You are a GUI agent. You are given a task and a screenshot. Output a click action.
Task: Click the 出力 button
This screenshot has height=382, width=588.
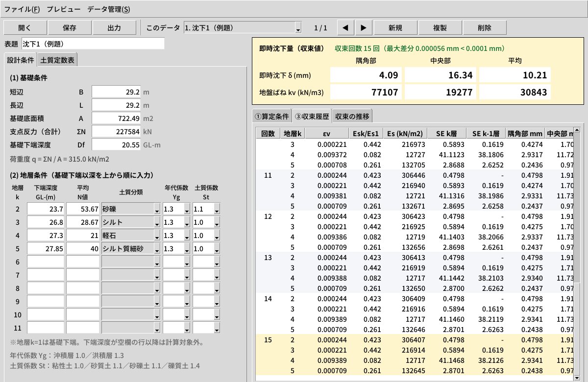114,28
